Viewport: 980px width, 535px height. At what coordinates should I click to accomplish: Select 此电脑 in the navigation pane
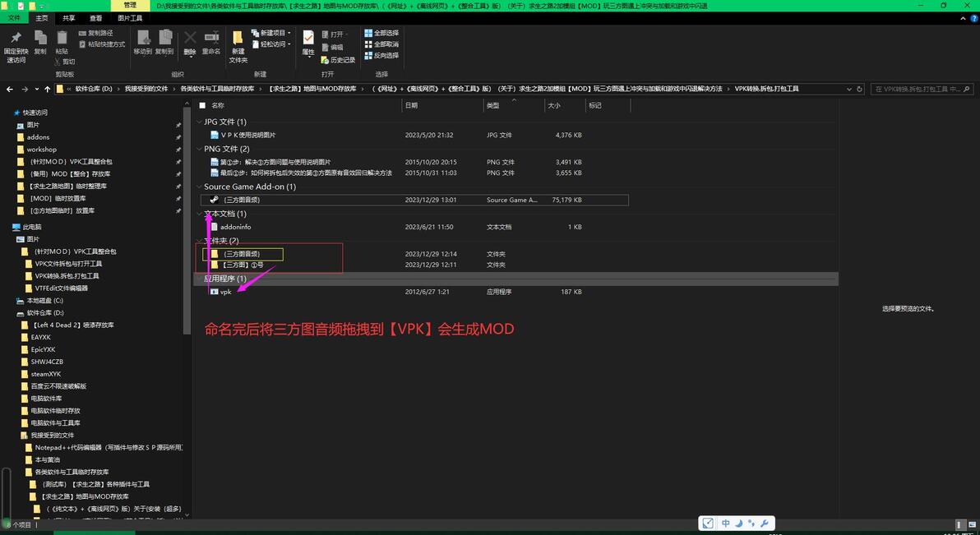pos(32,227)
